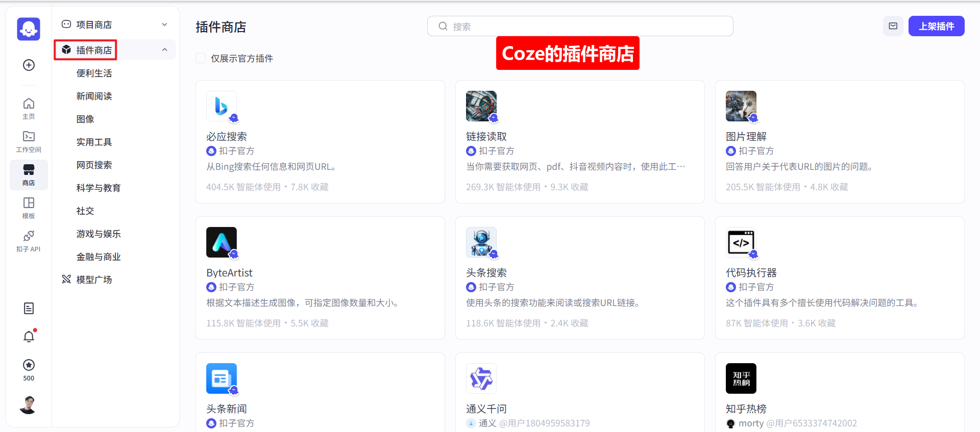Open the ByteArtist plugin title
Viewport: 980px width, 432px height.
(229, 272)
